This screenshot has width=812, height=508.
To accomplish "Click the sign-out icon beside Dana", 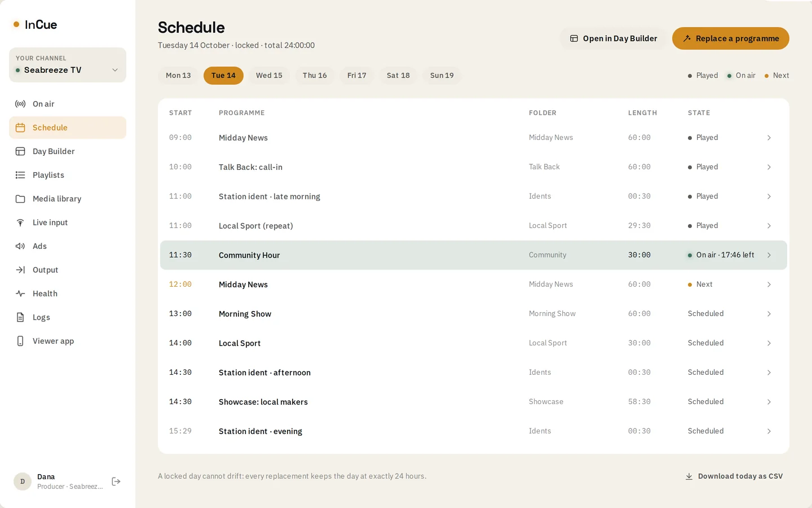I will tap(116, 481).
